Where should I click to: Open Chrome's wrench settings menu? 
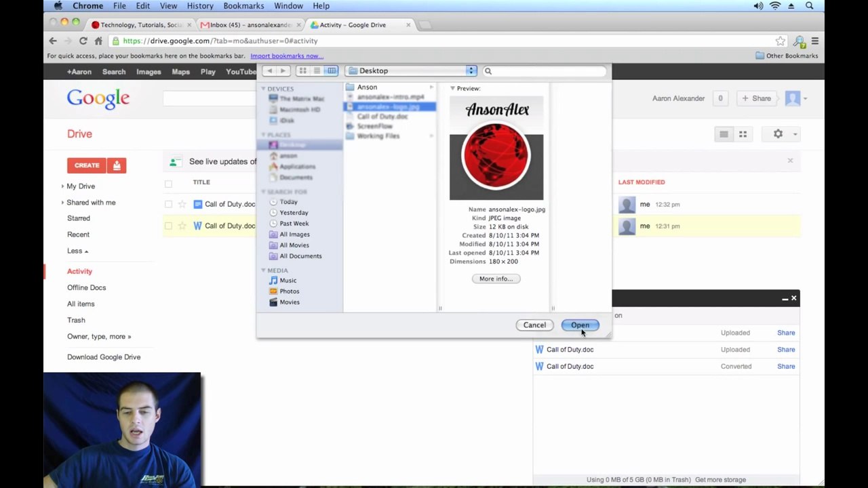815,41
